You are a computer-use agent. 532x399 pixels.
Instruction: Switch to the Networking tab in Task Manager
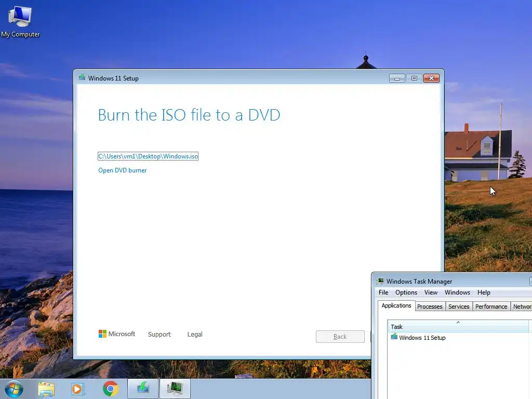click(x=522, y=307)
